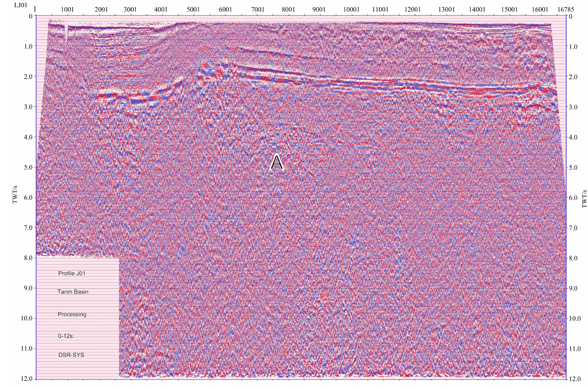Select trace label 14001 on top axis
This screenshot has height=388, width=588.
coord(477,9)
